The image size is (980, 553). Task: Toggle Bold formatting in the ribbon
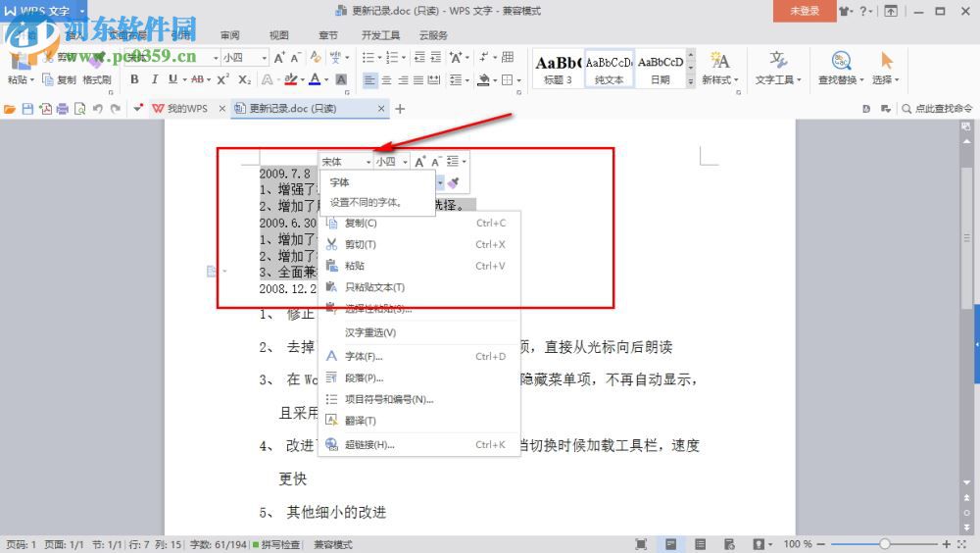pos(134,79)
